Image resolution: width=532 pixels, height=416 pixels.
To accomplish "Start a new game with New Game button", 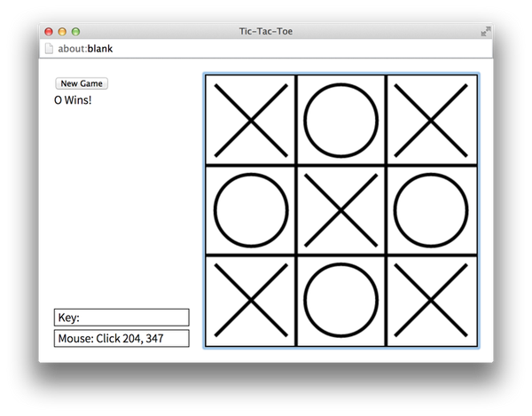I will coord(82,83).
